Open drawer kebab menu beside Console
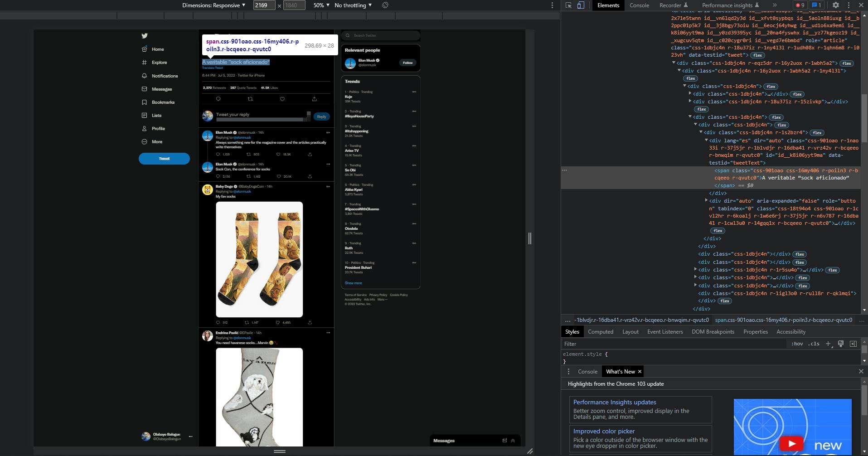 [568, 372]
